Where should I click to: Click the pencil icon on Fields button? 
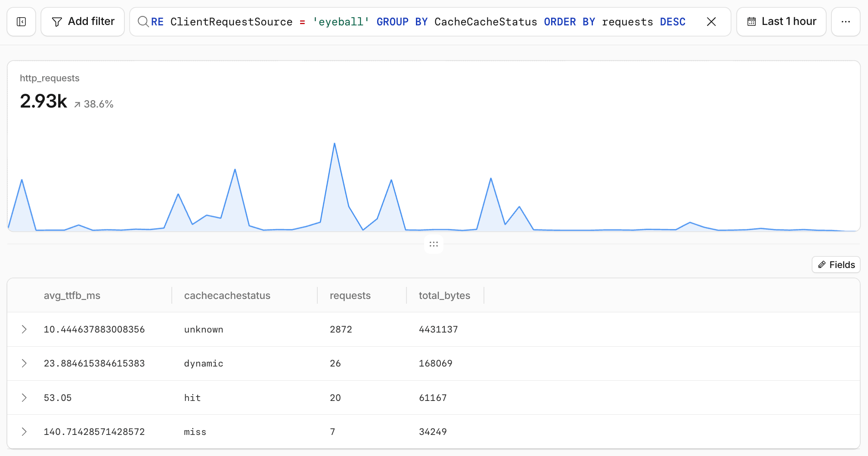pyautogui.click(x=822, y=265)
